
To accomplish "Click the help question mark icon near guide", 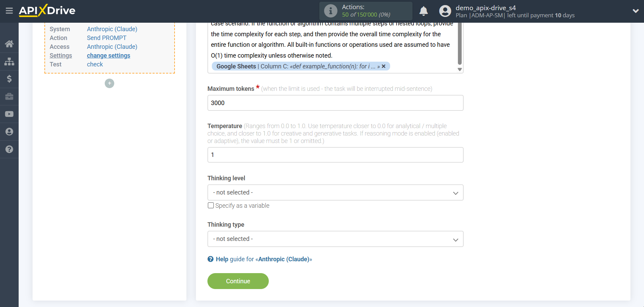I will pos(210,259).
